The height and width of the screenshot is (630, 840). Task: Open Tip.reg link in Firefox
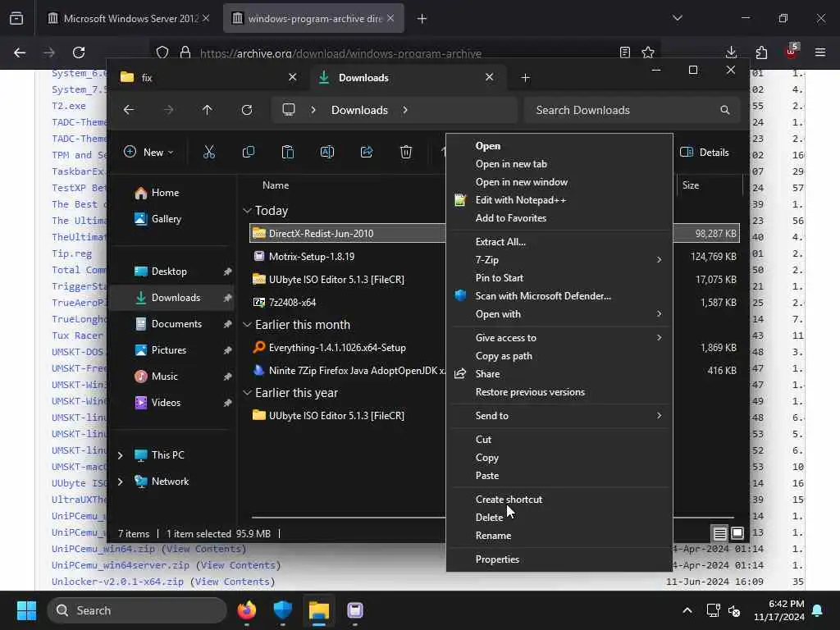(x=72, y=253)
